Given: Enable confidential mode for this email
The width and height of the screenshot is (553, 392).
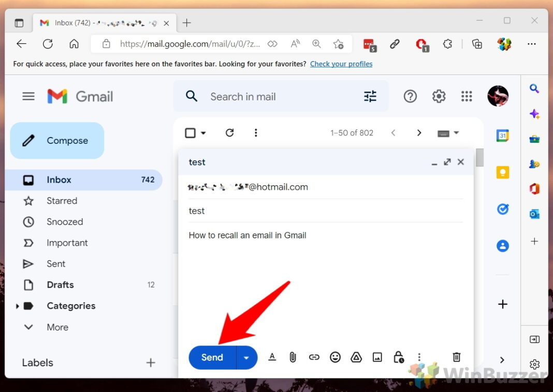Looking at the screenshot, I should 398,357.
